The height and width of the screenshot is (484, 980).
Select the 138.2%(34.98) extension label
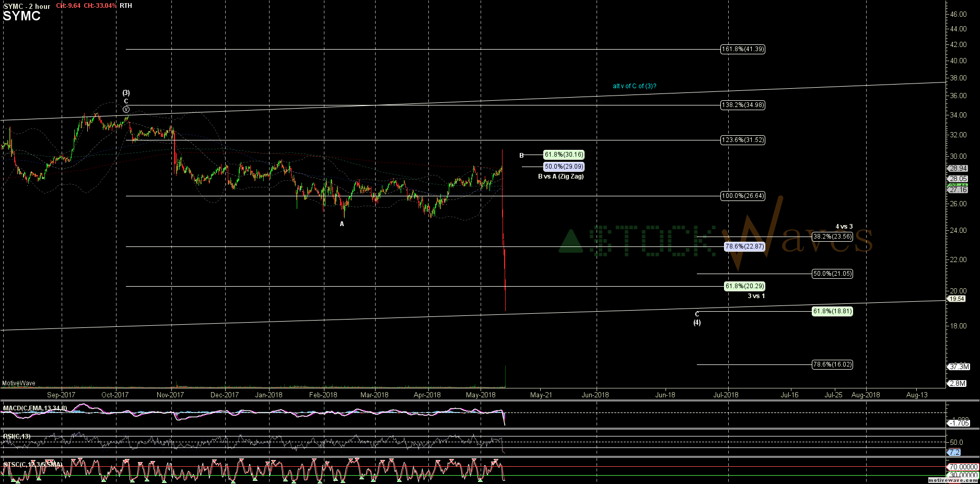[x=743, y=105]
